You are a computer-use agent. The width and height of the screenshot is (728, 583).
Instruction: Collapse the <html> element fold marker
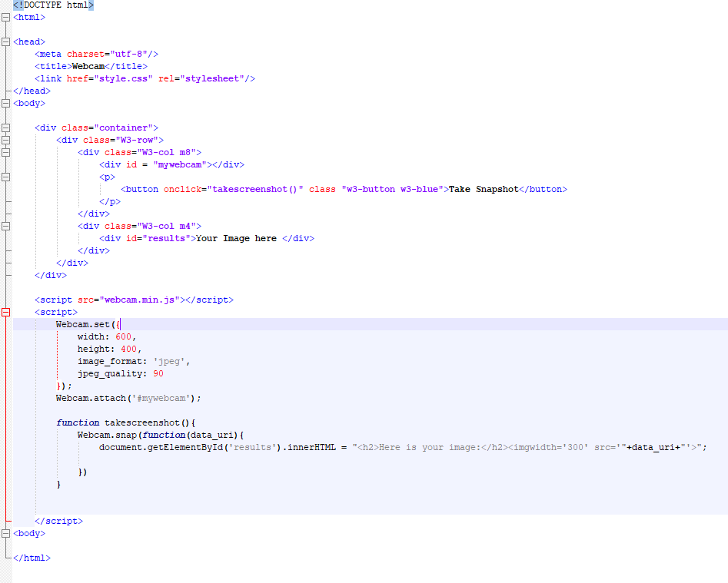(x=5, y=17)
